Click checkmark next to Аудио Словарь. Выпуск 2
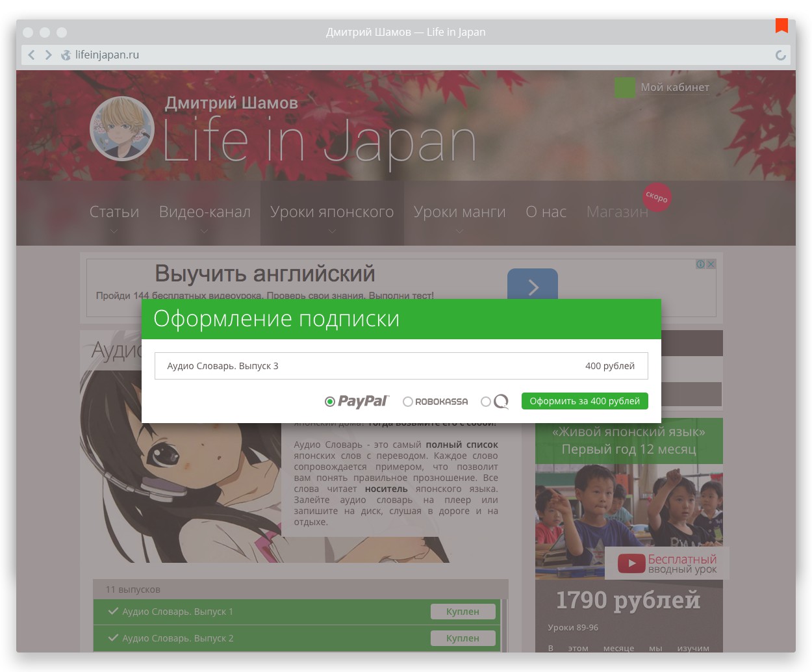 [113, 638]
